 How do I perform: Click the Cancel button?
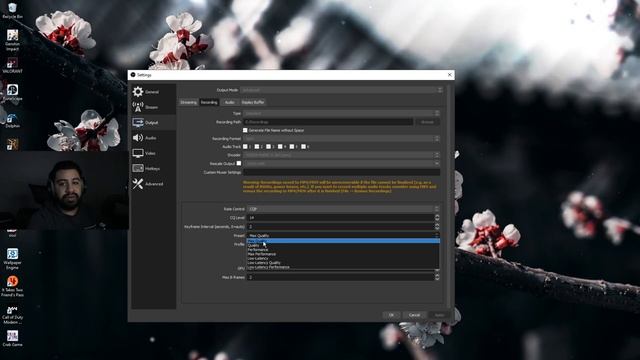(x=415, y=315)
